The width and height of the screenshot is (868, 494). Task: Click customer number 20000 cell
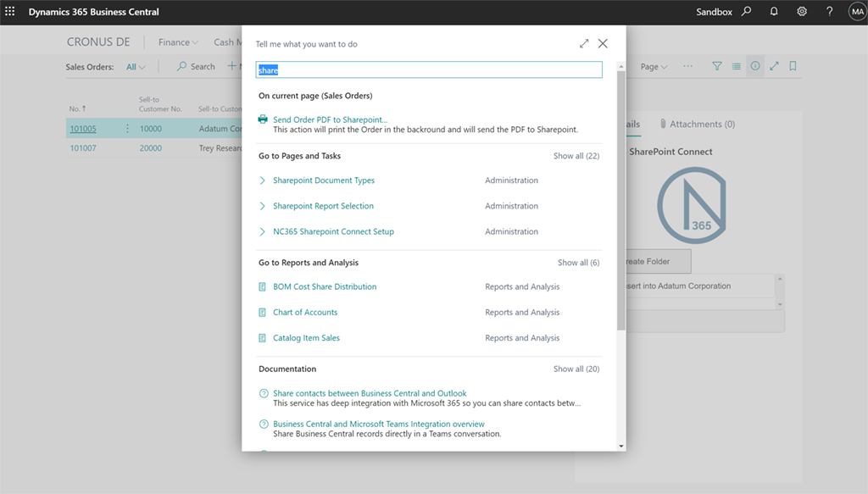click(151, 148)
